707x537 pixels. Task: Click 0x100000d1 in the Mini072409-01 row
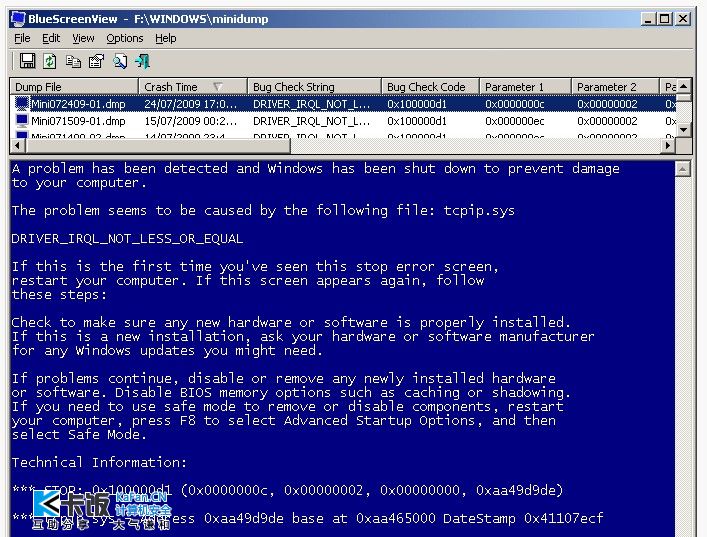(417, 104)
